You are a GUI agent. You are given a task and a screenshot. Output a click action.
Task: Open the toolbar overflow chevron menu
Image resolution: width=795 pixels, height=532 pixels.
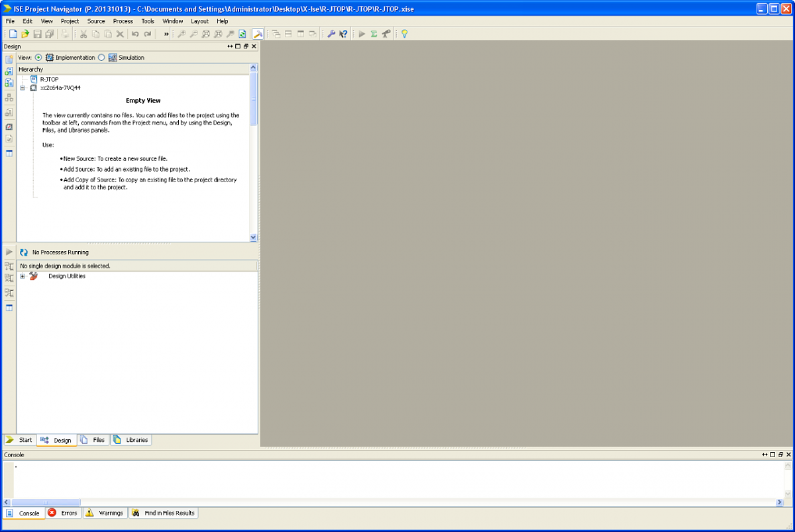tap(166, 34)
